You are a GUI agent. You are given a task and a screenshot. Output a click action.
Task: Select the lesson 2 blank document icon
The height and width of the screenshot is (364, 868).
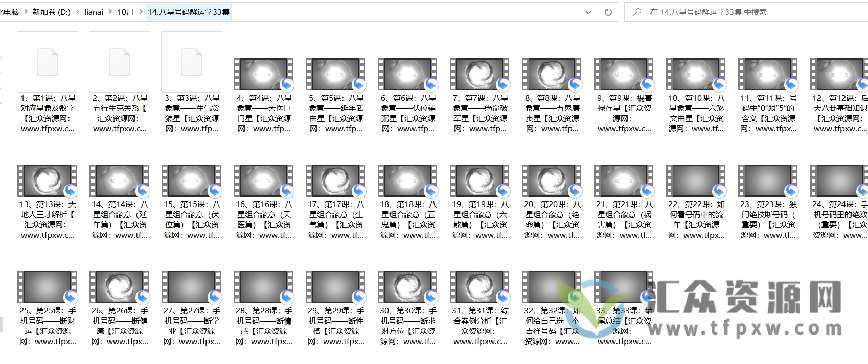(120, 62)
